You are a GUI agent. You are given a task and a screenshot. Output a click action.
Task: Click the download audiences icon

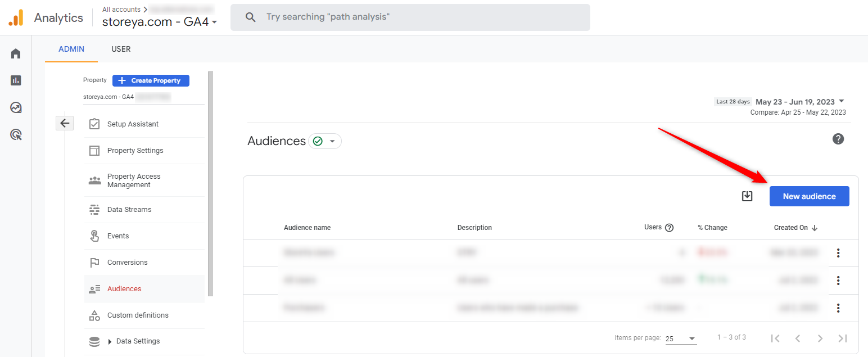747,196
